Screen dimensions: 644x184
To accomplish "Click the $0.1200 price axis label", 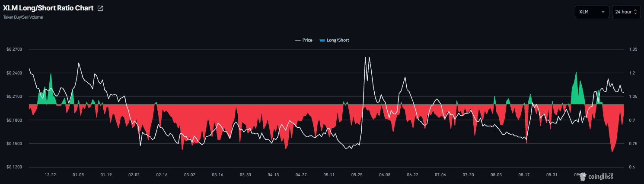I will pos(14,167).
